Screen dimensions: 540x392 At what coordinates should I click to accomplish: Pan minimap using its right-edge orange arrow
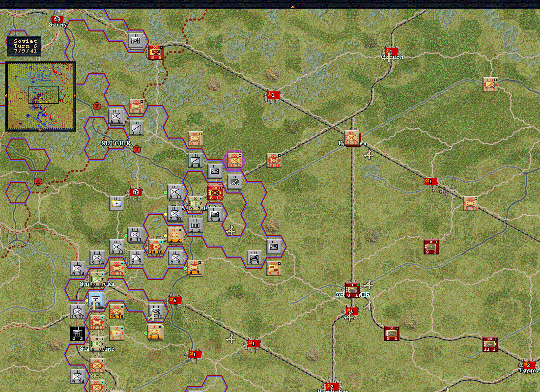pyautogui.click(x=75, y=96)
